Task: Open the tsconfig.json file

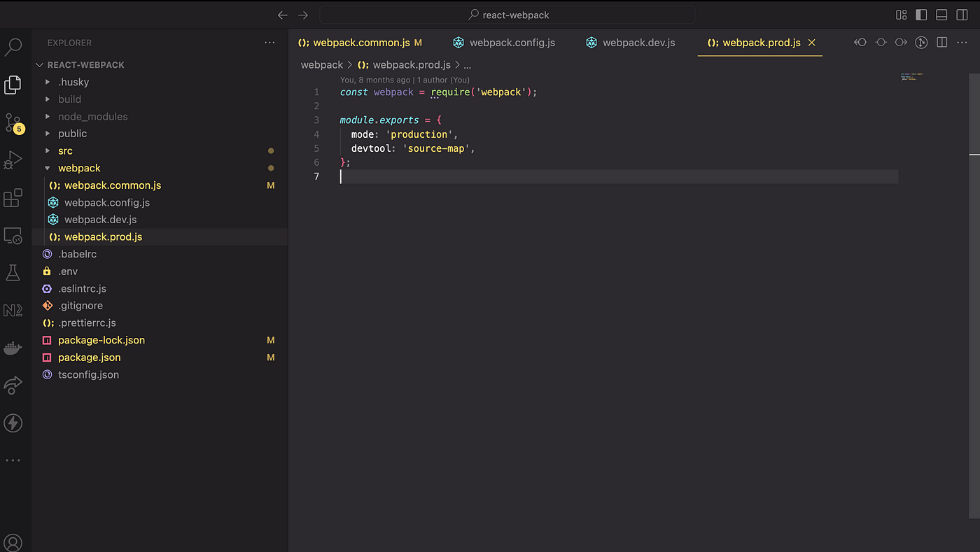Action: click(160, 374)
